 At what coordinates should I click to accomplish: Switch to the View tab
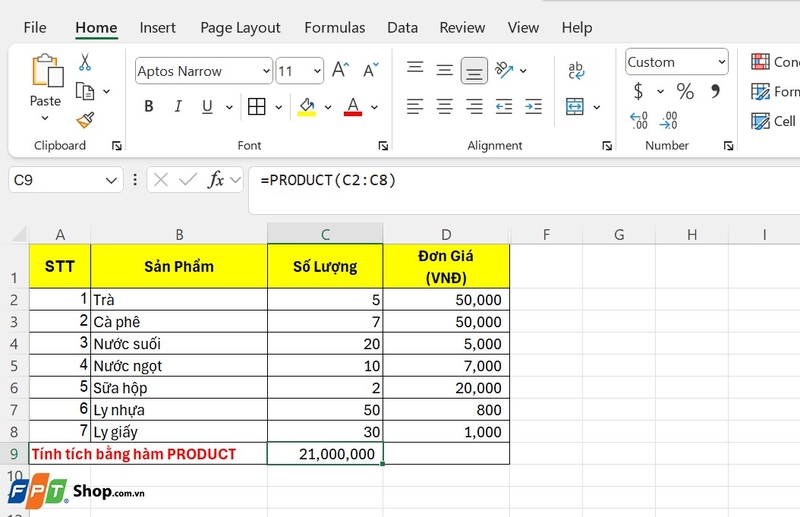(523, 28)
